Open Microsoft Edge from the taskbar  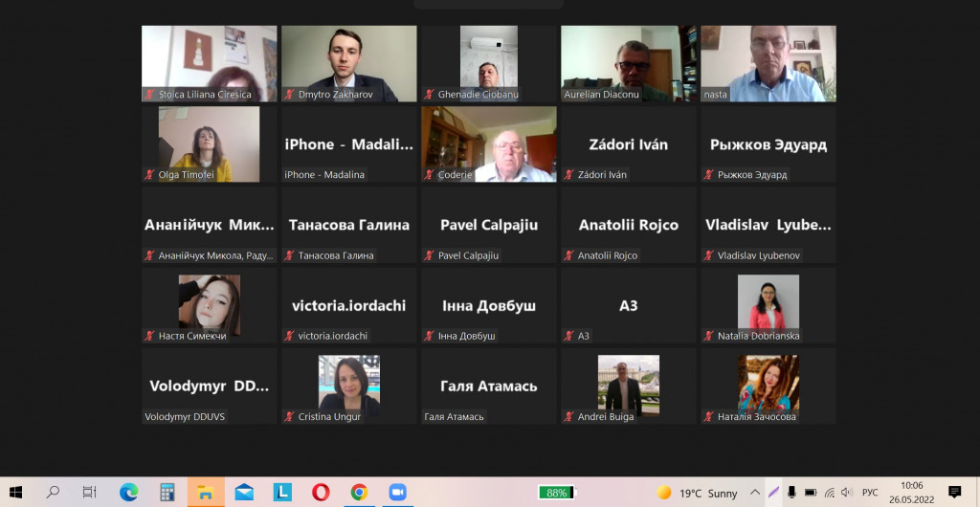tap(129, 492)
